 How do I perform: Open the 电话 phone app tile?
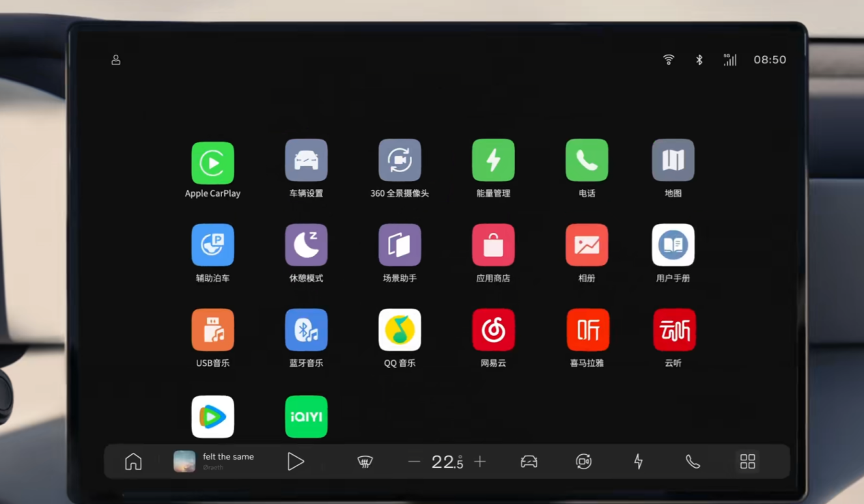[x=587, y=160]
